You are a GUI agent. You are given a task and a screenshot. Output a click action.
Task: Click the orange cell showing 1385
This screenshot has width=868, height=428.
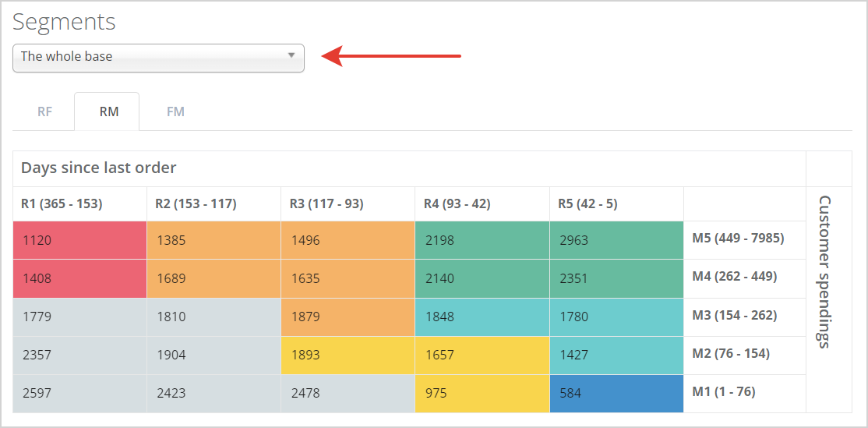tap(213, 240)
